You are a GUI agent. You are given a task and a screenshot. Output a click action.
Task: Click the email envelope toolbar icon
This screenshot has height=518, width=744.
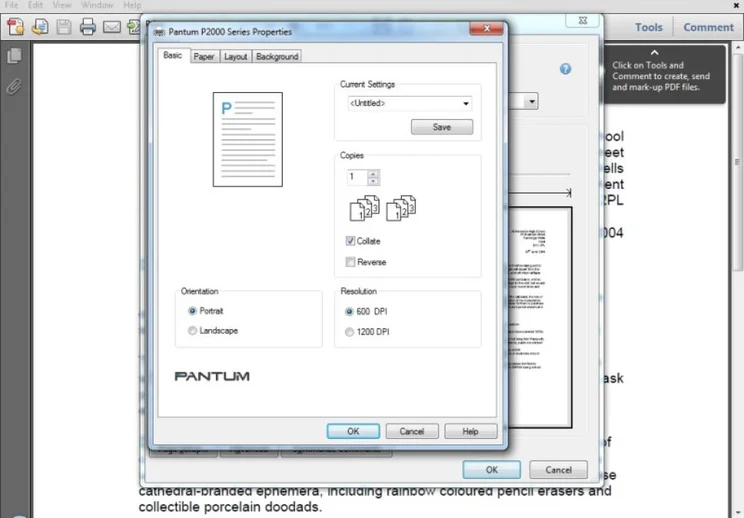[x=112, y=27]
